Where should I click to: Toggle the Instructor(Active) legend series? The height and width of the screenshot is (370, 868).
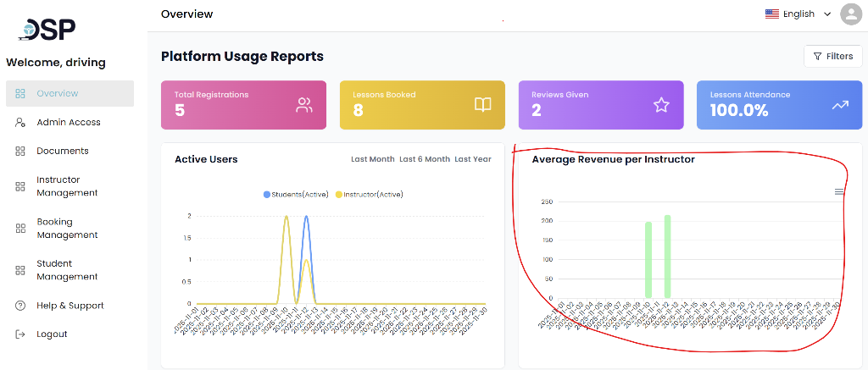pyautogui.click(x=370, y=195)
